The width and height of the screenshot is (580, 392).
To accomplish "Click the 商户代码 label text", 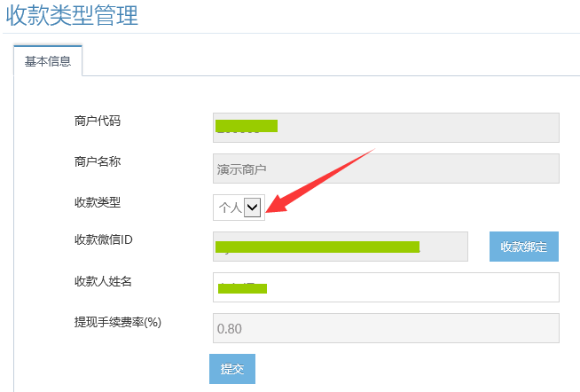I will coord(98,121).
